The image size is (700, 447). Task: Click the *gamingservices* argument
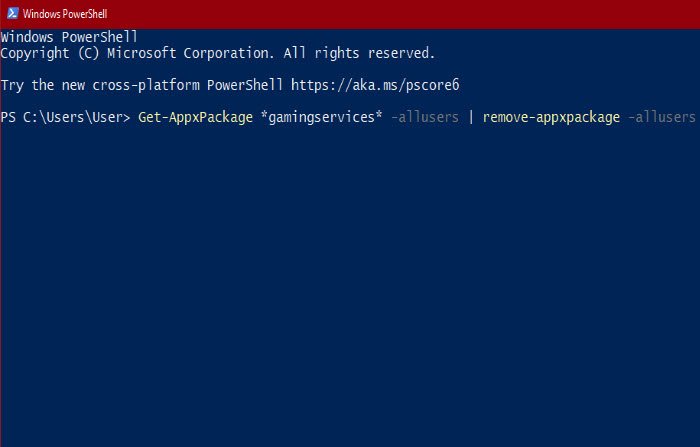coord(320,118)
